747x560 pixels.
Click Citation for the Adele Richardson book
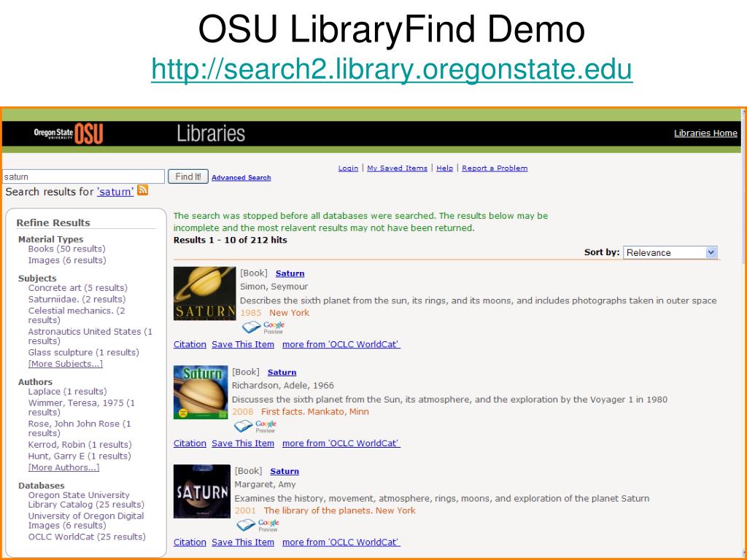pos(190,443)
